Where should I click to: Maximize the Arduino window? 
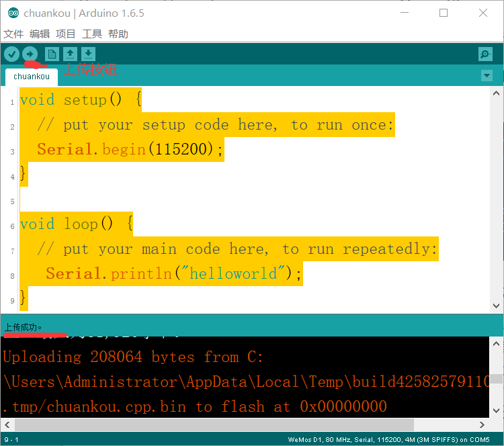coord(444,13)
